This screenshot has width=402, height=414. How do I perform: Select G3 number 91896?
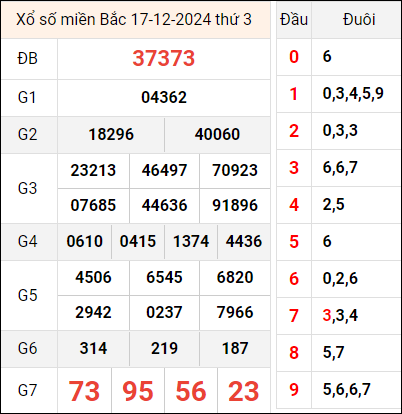click(235, 205)
